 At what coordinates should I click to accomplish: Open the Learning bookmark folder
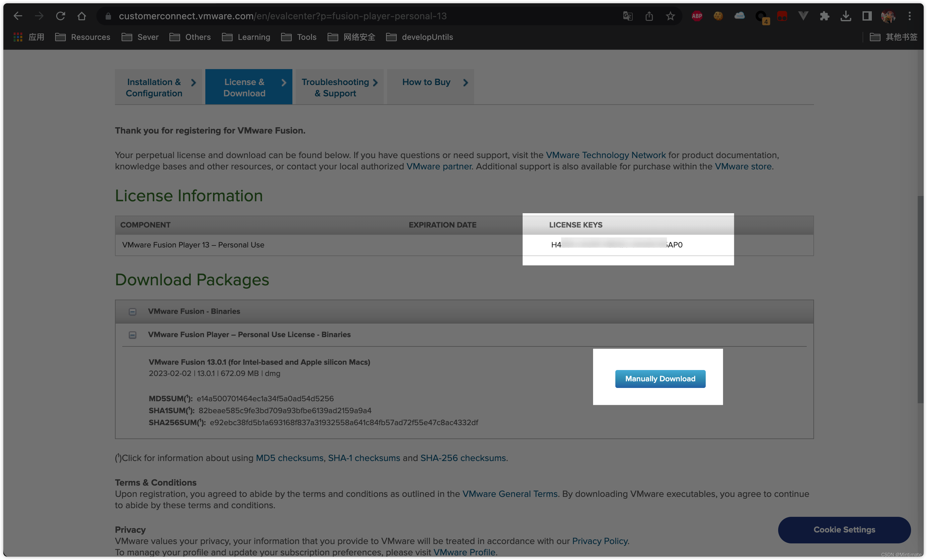(246, 37)
